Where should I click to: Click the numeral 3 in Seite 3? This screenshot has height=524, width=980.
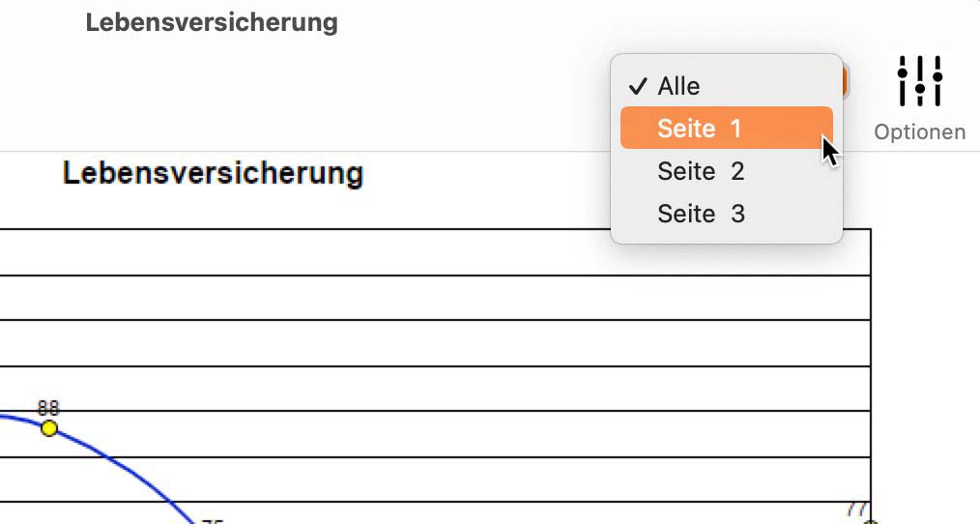737,214
